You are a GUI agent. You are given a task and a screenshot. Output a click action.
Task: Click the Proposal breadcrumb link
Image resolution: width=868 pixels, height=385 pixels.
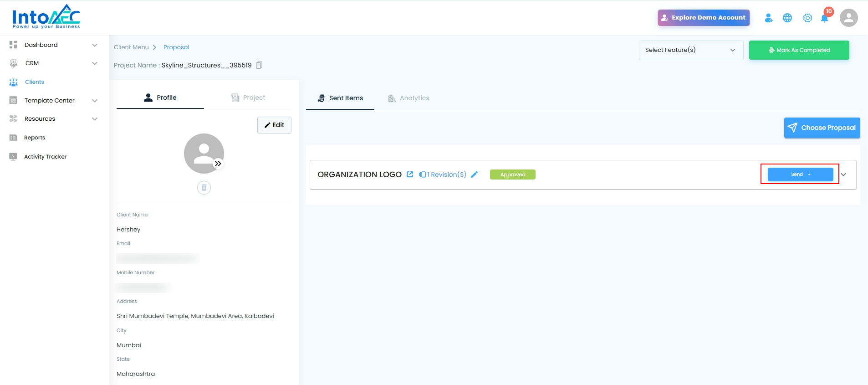pyautogui.click(x=176, y=47)
